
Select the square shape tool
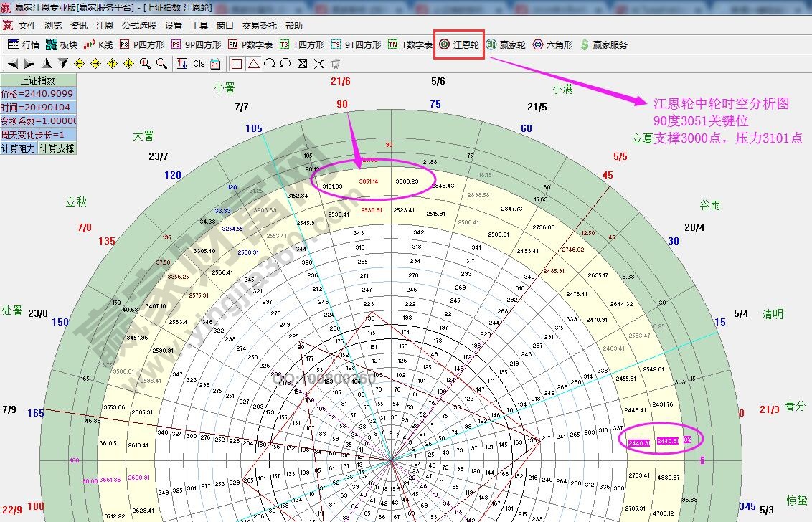coord(237,64)
